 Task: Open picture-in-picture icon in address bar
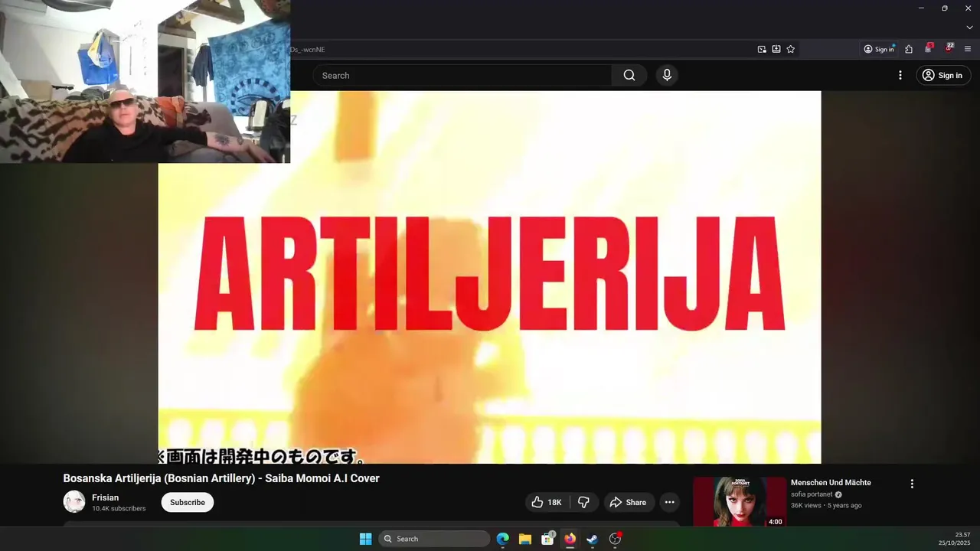click(x=762, y=49)
